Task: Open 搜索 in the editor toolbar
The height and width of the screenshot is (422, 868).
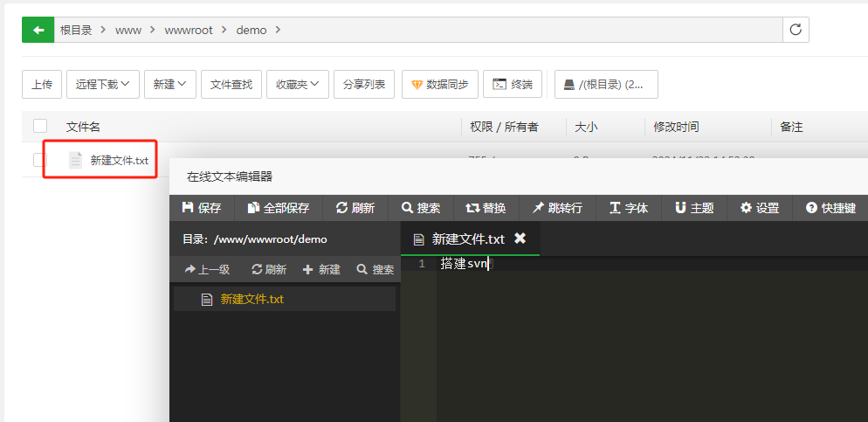Action: (421, 208)
